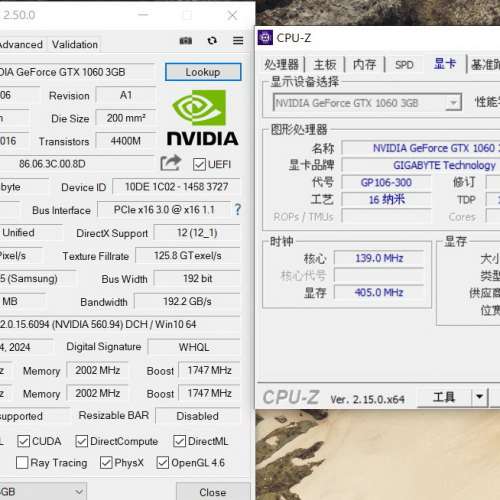
Task: Click the Revision A1 value
Action: point(126,95)
